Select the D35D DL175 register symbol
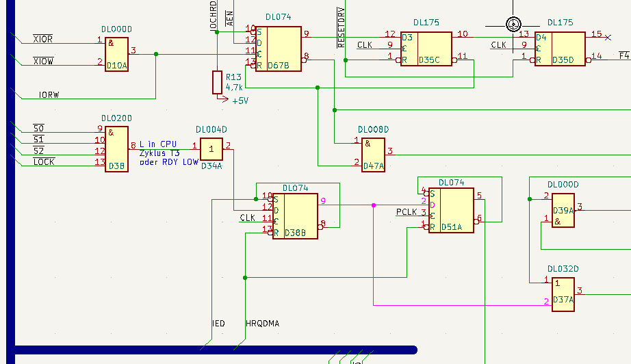 (560, 49)
